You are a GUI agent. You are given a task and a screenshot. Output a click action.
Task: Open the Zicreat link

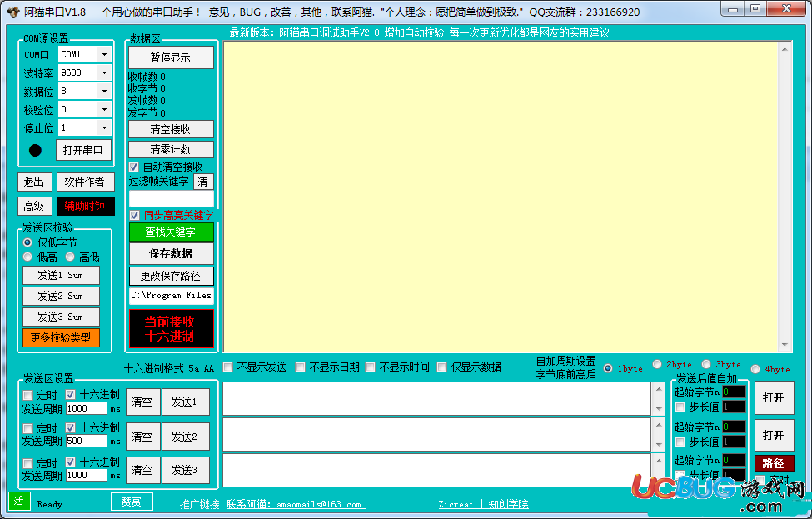point(456,505)
